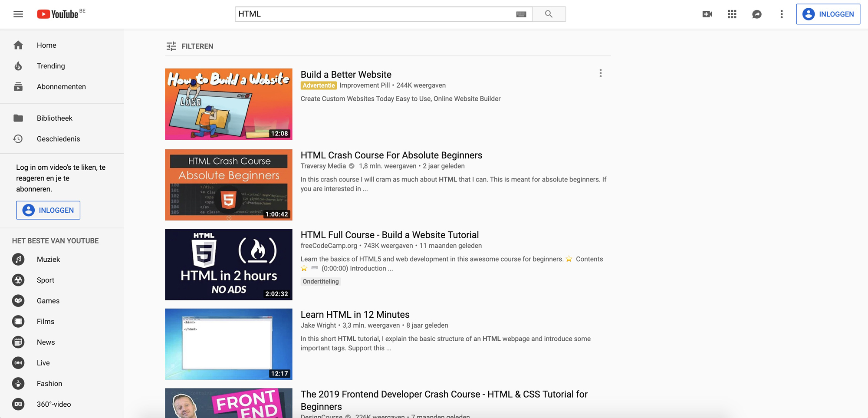This screenshot has height=418, width=868.
Task: Click the Films icon
Action: point(18,322)
